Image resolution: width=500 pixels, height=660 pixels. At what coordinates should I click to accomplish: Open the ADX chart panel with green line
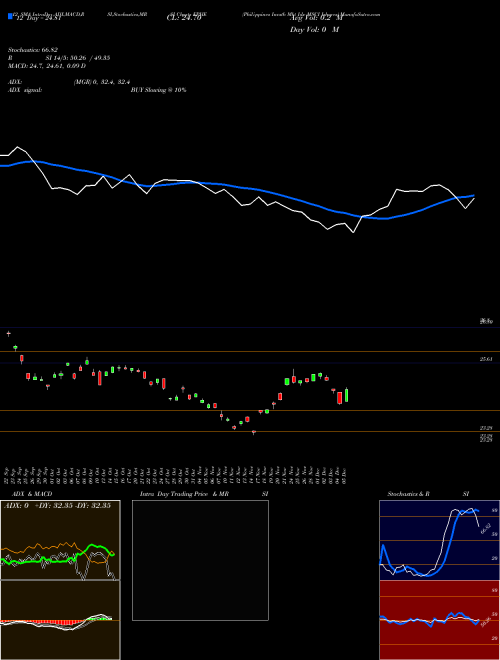(x=60, y=540)
